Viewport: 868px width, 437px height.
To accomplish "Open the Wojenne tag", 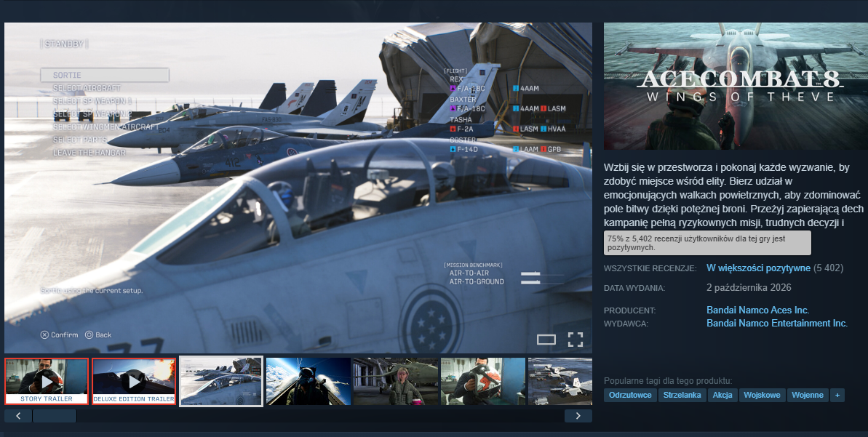I will click(x=808, y=395).
